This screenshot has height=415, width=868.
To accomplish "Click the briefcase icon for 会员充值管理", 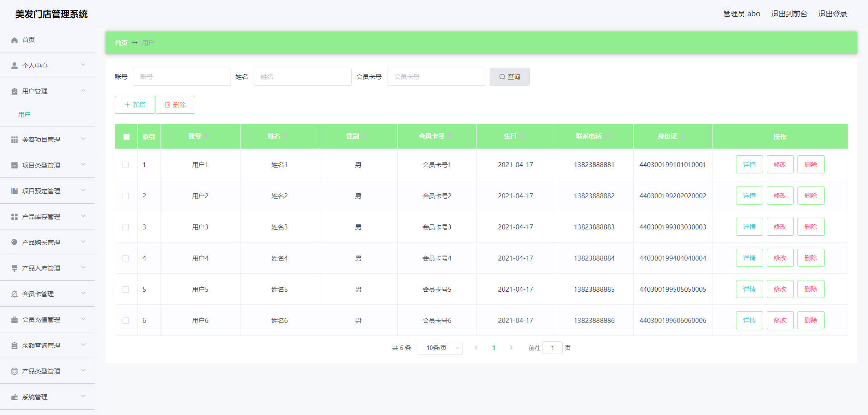I will tap(14, 320).
